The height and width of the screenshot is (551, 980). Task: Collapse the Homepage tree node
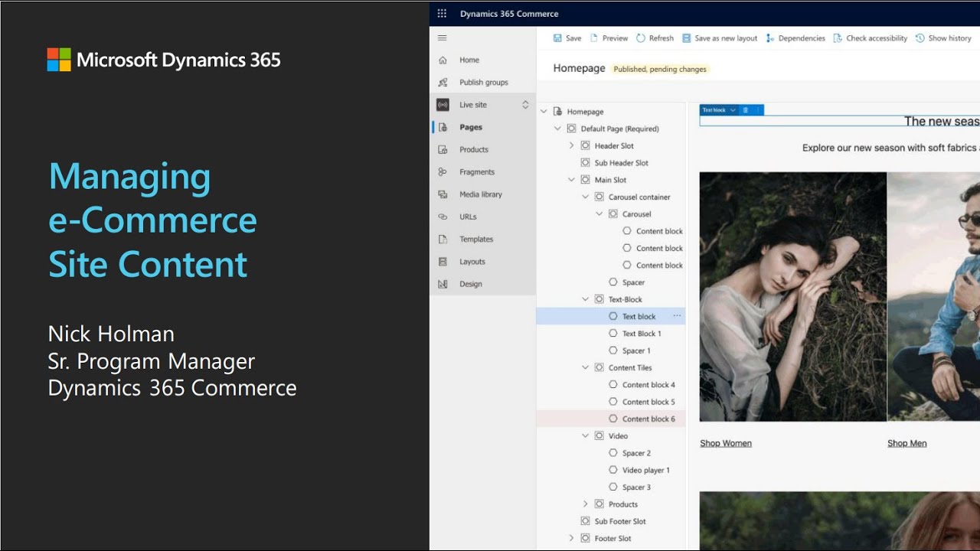pos(544,112)
